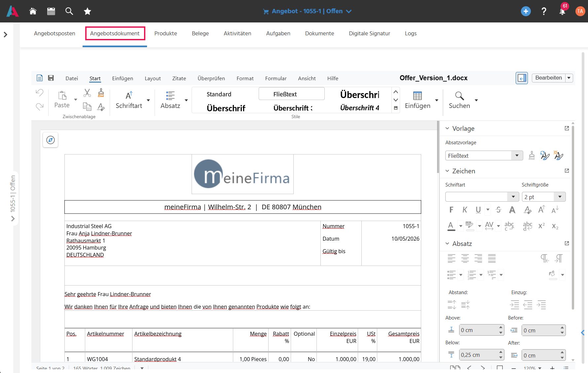
Task: Switch to the Angebotsposten tab
Action: pyautogui.click(x=55, y=33)
